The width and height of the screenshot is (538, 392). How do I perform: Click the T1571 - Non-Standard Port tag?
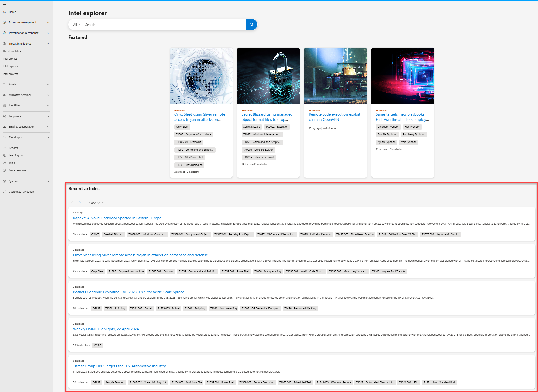point(439,382)
